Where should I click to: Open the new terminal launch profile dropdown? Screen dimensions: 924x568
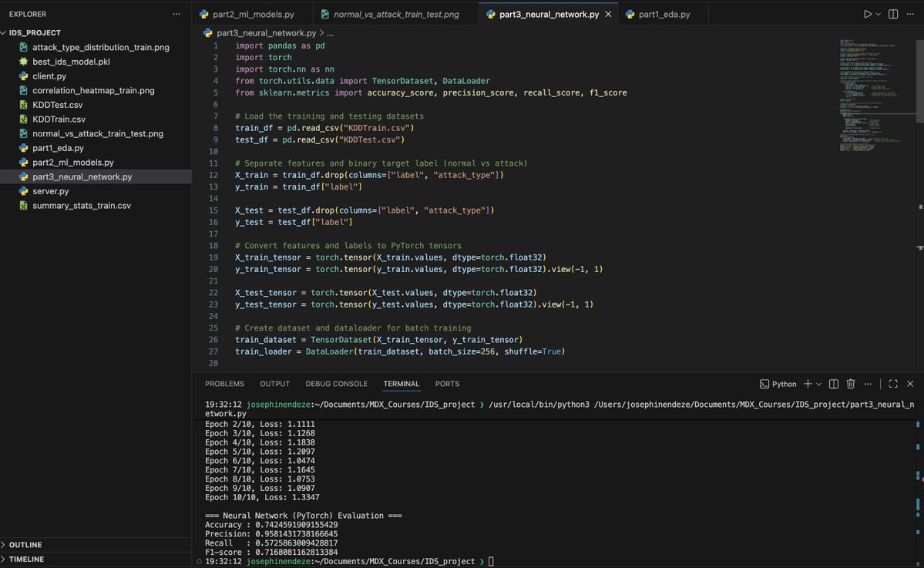coord(818,384)
